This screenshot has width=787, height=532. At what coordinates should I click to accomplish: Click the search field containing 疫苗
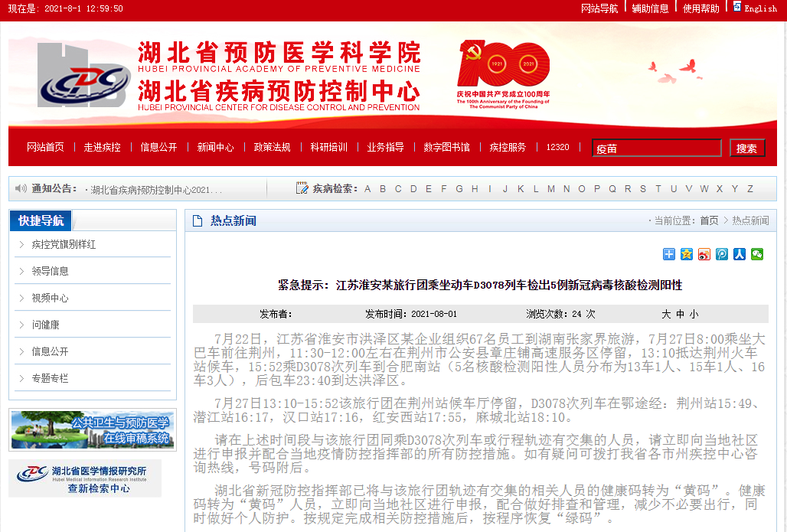[x=656, y=149]
